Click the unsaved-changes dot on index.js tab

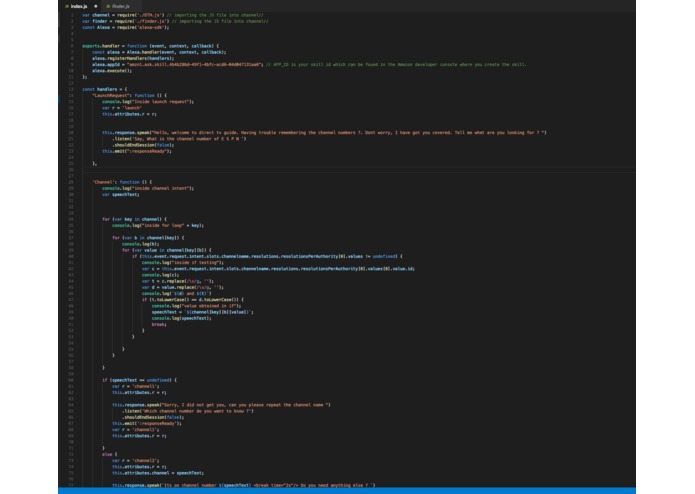tap(96, 6)
